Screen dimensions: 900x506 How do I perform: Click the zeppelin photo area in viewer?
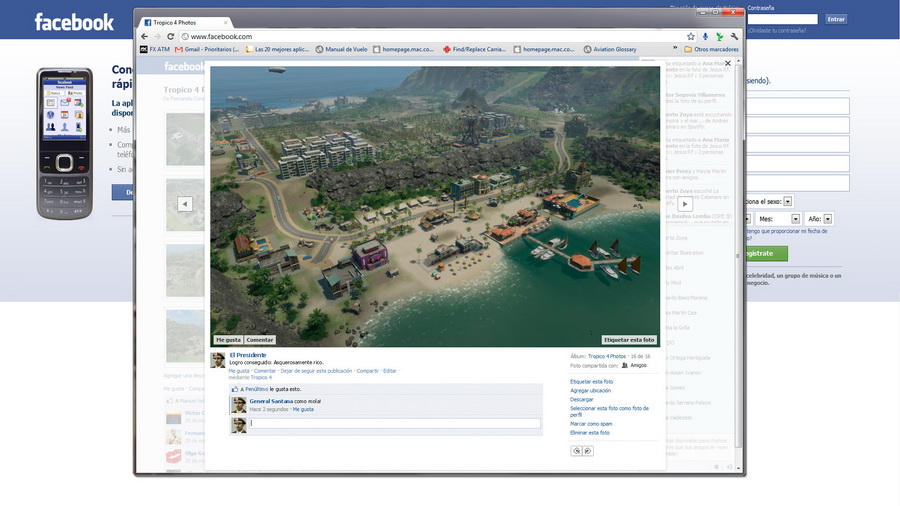pos(277,70)
